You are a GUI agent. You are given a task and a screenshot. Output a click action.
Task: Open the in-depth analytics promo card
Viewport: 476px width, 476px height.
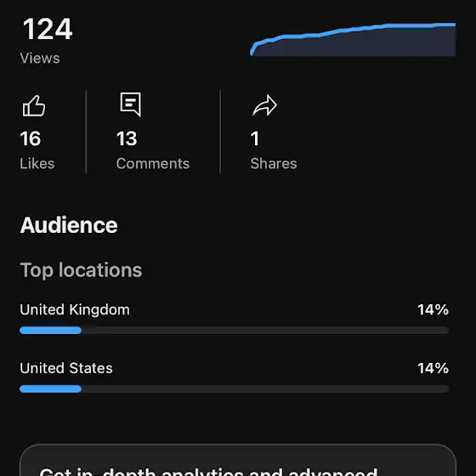tap(238, 460)
